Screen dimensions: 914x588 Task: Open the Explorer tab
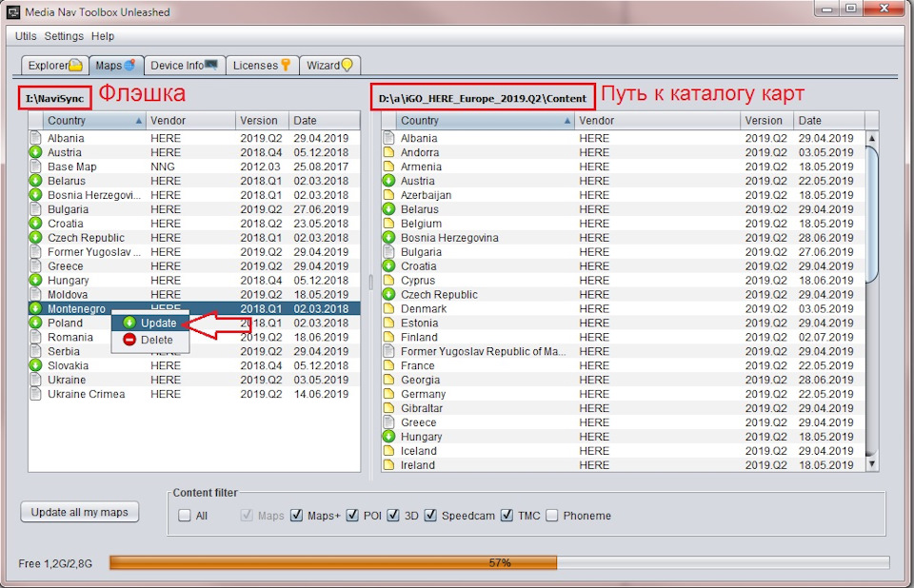pyautogui.click(x=55, y=66)
